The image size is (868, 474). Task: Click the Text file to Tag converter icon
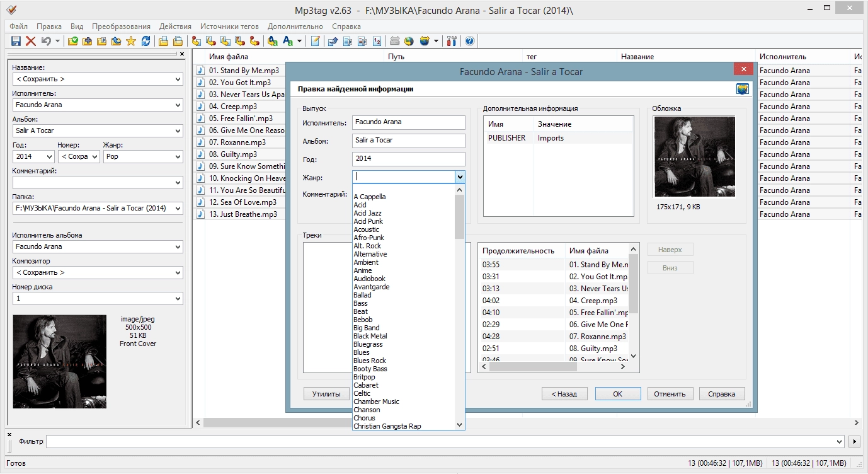click(x=240, y=41)
